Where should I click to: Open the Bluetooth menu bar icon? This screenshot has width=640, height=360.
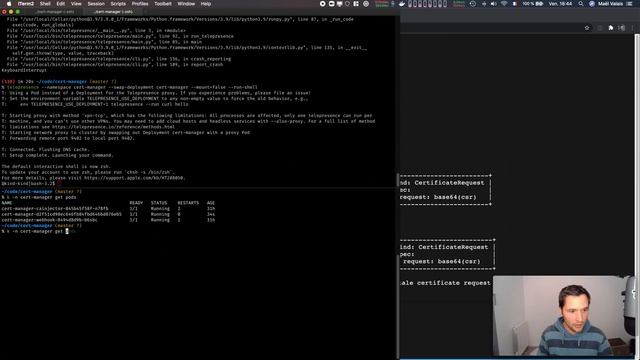[x=484, y=4]
